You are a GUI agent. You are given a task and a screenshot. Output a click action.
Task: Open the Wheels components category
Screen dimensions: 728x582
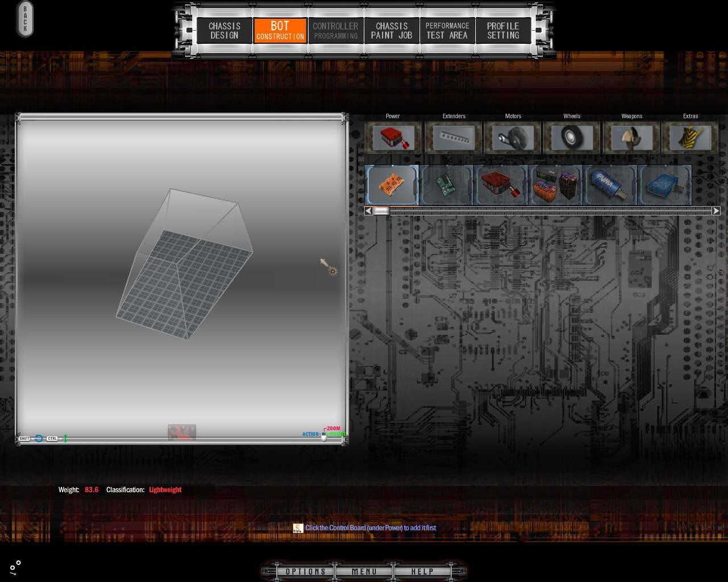572,137
